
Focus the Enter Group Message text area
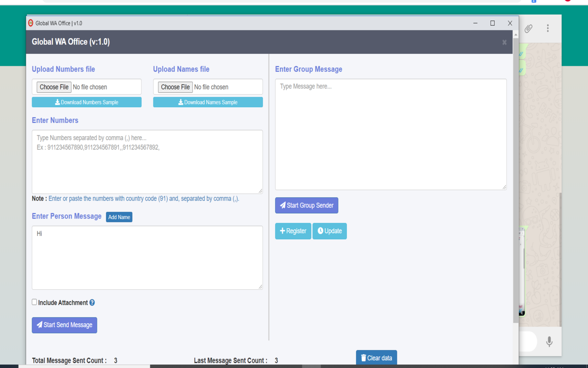[390, 134]
